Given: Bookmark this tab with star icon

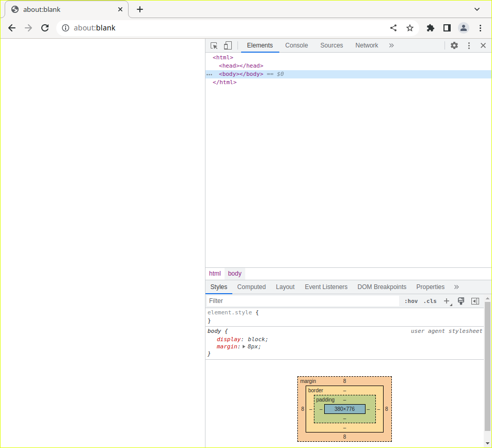Looking at the screenshot, I should 410,28.
